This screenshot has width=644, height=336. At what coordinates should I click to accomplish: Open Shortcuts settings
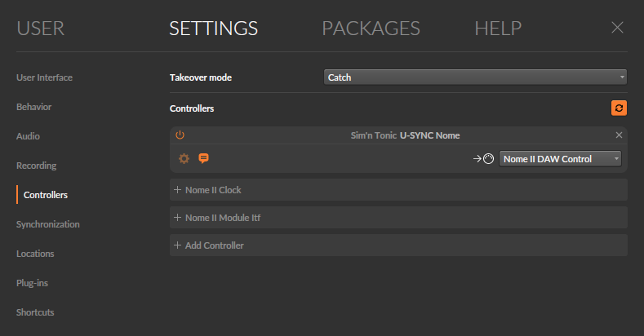pyautogui.click(x=35, y=312)
